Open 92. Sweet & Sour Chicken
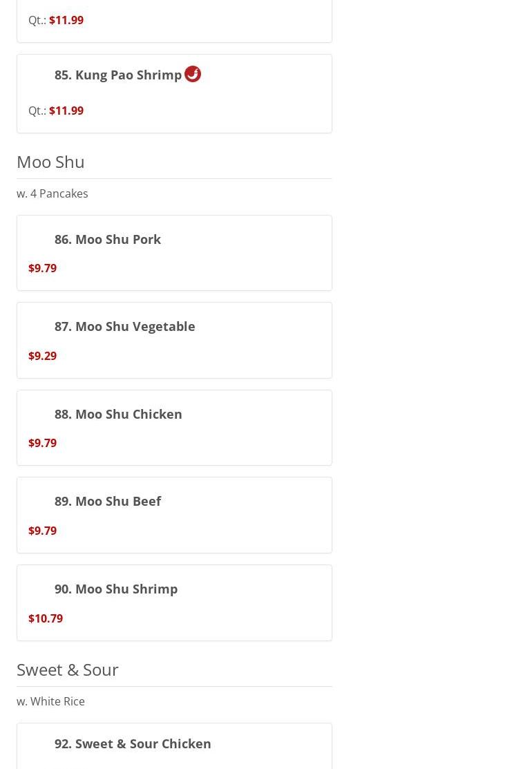 click(133, 743)
